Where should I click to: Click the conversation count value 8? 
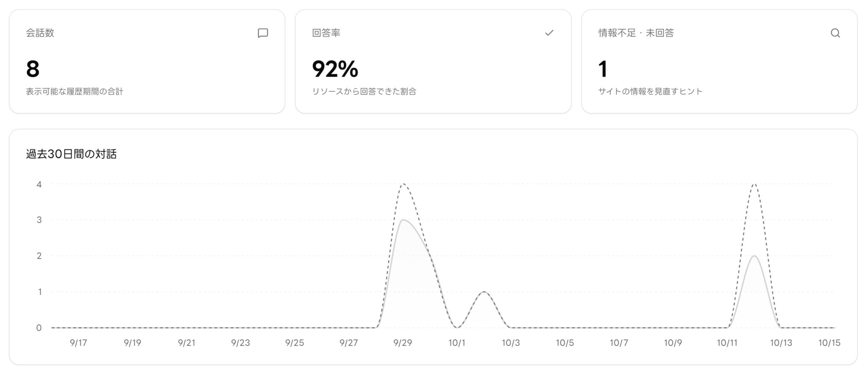click(33, 69)
